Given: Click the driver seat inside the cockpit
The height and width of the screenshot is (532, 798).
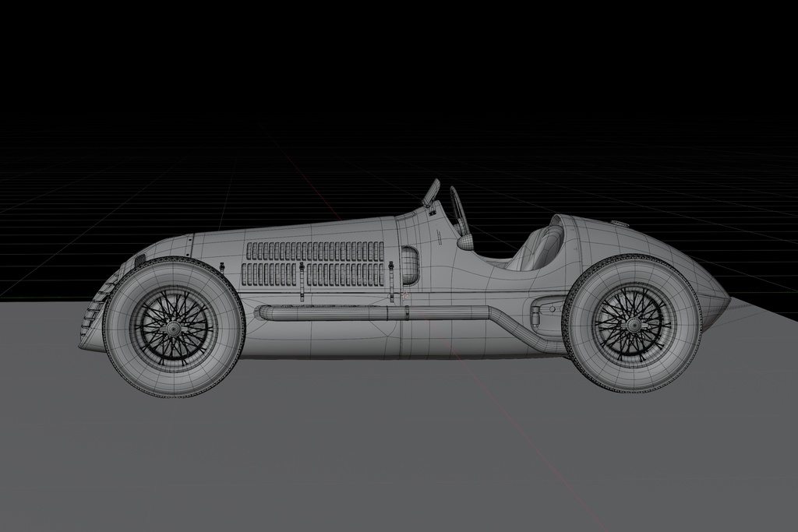Looking at the screenshot, I should pos(539,247).
